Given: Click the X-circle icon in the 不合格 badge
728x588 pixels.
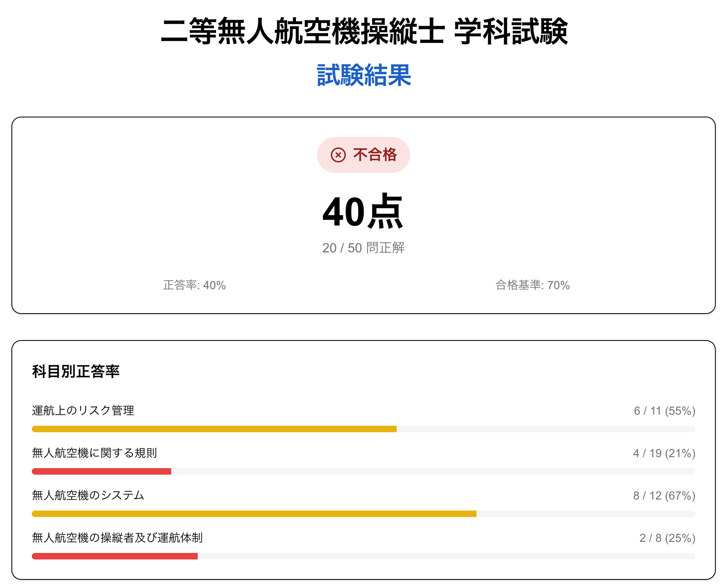Looking at the screenshot, I should click(338, 155).
